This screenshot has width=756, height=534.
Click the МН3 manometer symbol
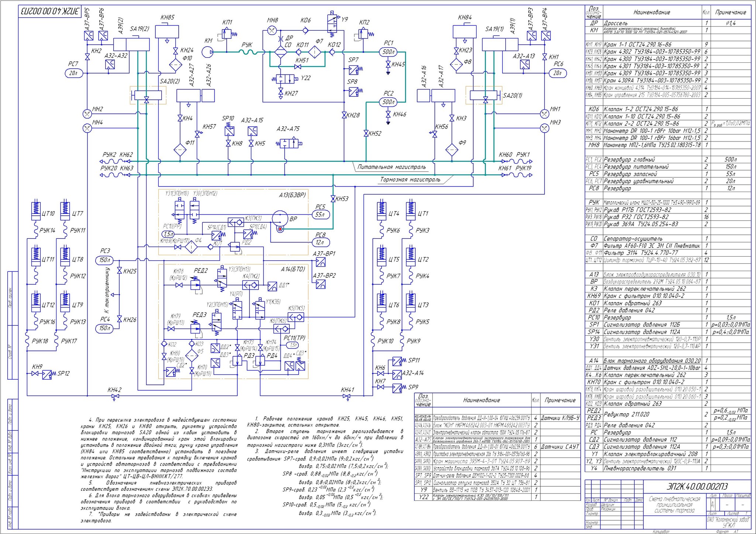(544, 128)
